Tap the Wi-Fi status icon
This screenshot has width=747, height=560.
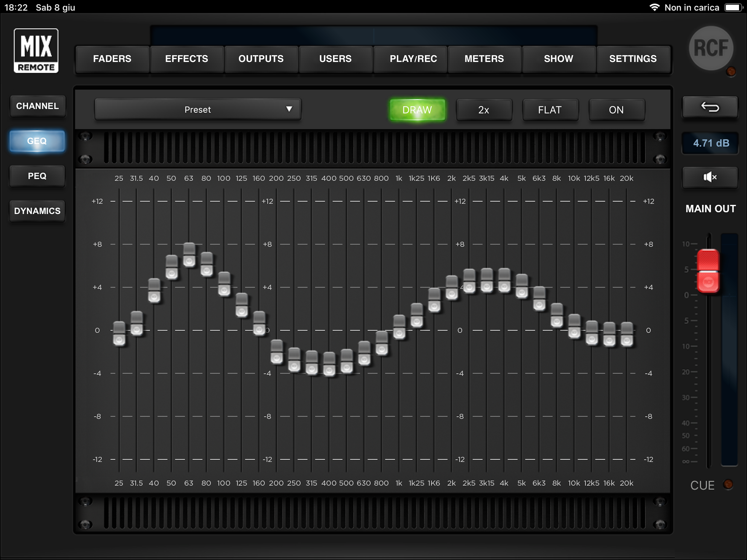click(x=654, y=7)
